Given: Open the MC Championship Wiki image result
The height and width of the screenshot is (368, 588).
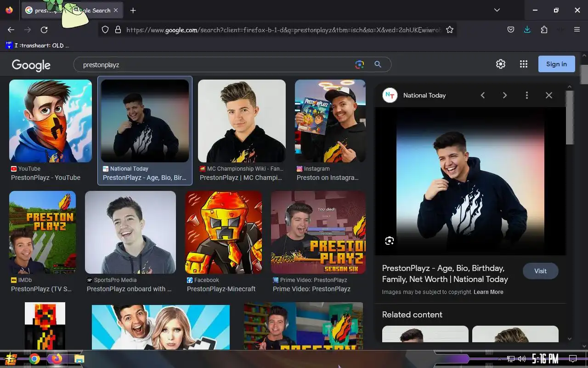Looking at the screenshot, I should (242, 121).
